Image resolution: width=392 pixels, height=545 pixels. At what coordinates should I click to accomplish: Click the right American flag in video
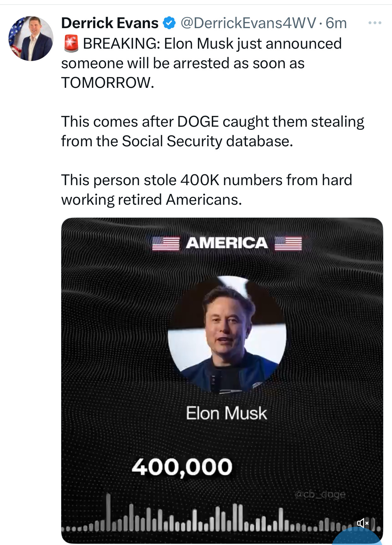[x=288, y=243]
